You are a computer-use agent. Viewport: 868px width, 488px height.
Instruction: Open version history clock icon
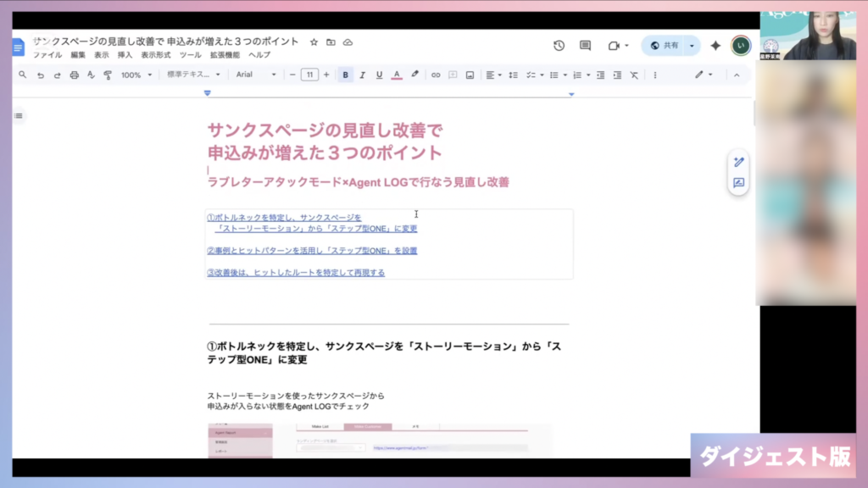coord(559,46)
